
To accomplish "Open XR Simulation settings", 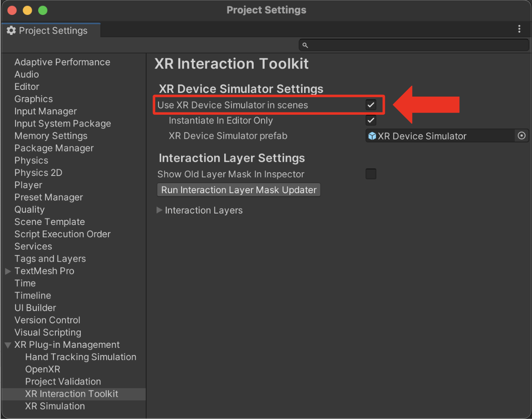I will click(x=55, y=406).
